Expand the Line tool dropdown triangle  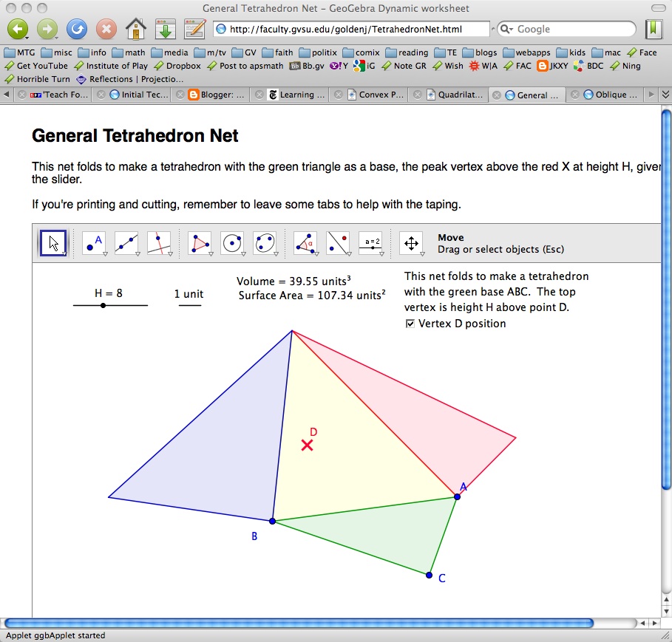(x=138, y=254)
